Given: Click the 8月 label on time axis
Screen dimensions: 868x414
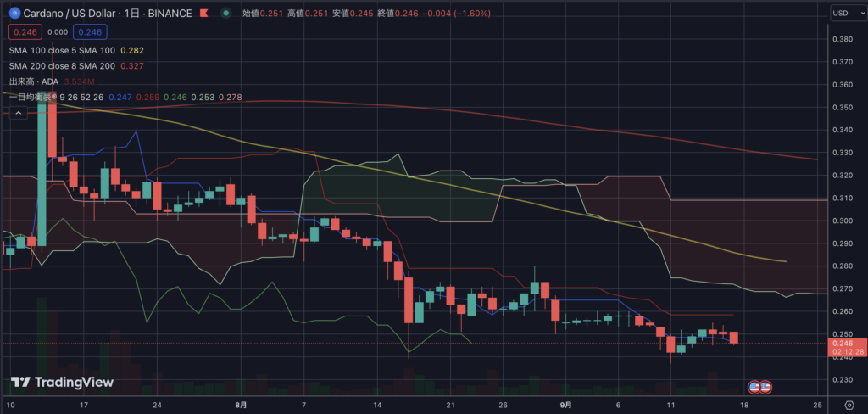Looking at the screenshot, I should click(x=242, y=404).
